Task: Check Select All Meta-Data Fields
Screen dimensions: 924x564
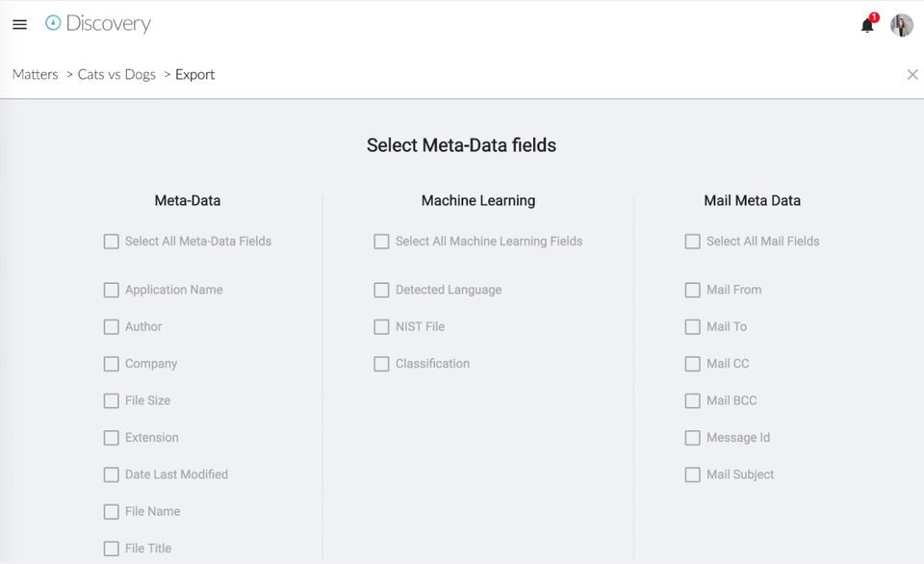Action: coord(112,242)
